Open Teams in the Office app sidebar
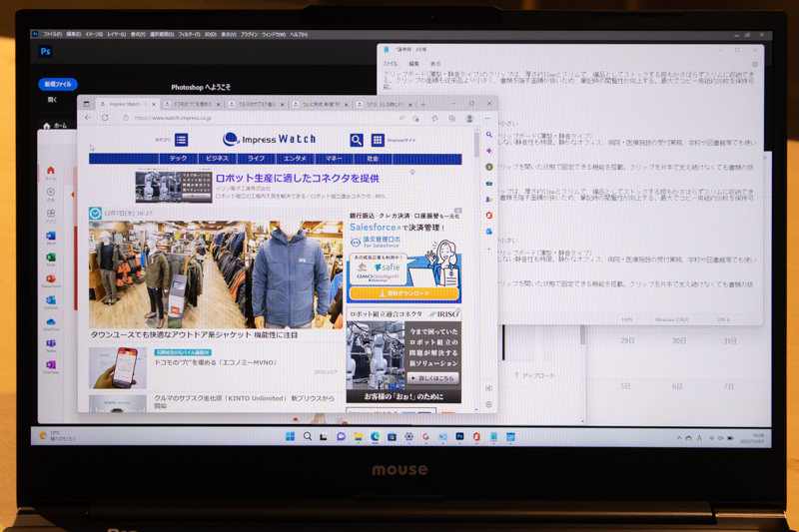The width and height of the screenshot is (799, 532). click(51, 343)
